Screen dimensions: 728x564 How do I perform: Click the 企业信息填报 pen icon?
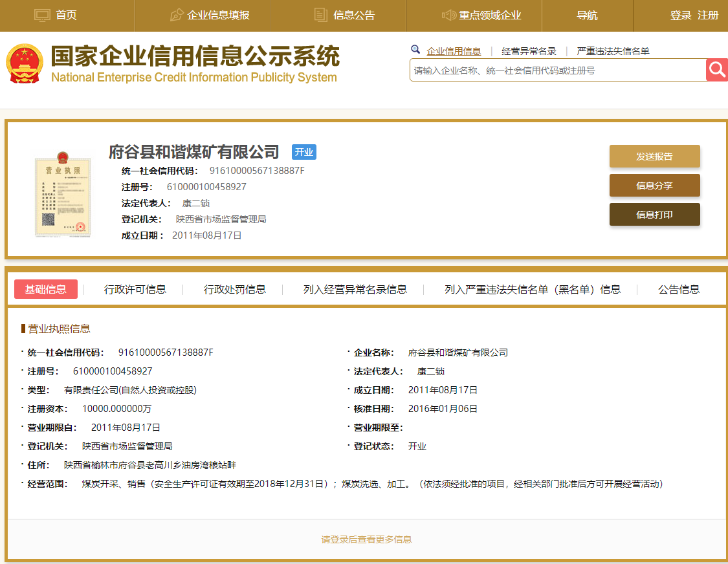point(176,15)
